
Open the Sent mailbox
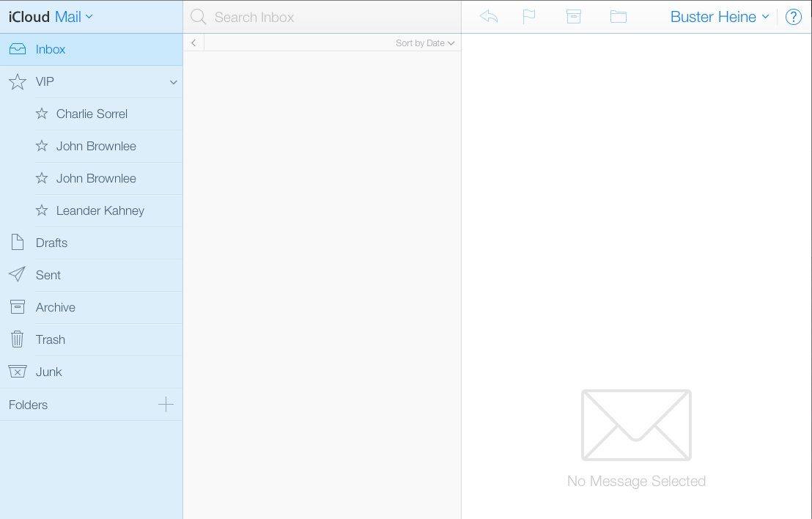click(48, 275)
